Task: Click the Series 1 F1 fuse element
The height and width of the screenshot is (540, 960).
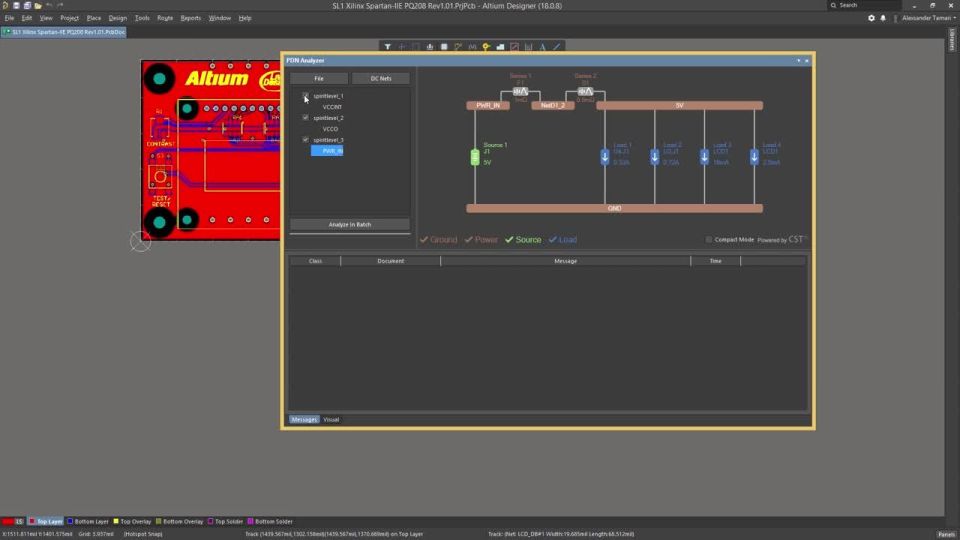Action: coord(520,91)
